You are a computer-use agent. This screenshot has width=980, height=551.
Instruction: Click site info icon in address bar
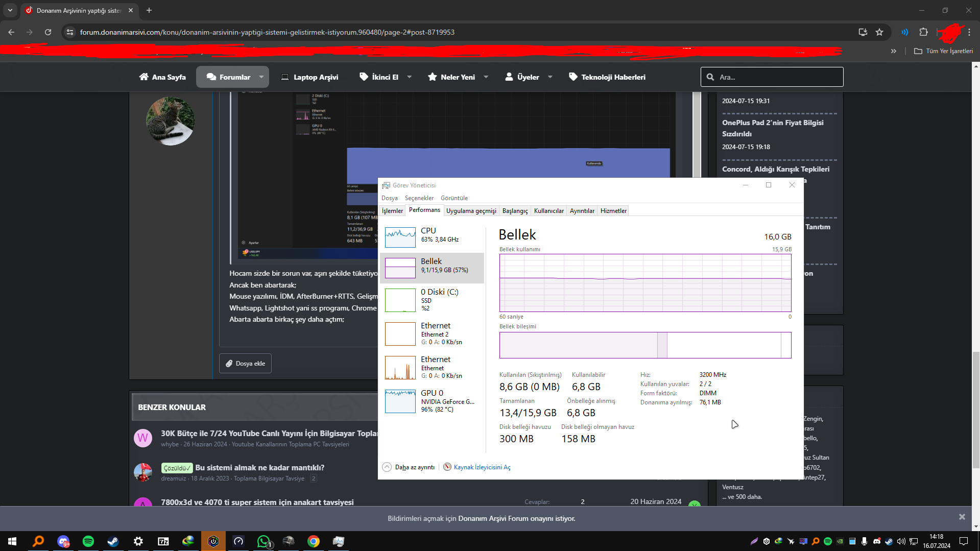coord(70,32)
